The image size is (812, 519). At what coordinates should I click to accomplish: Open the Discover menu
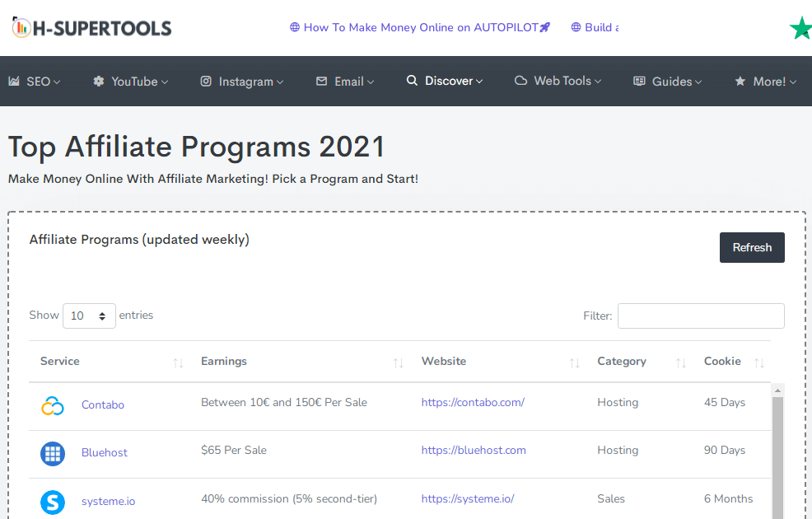pos(445,81)
